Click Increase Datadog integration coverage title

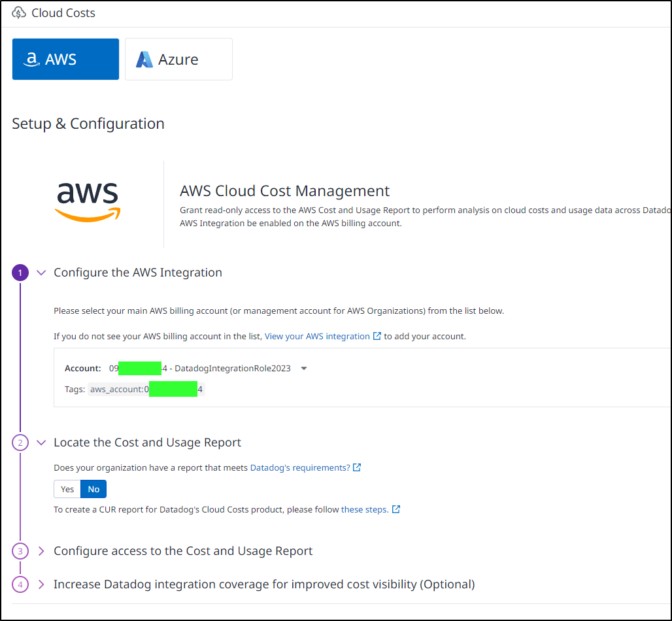coord(264,584)
